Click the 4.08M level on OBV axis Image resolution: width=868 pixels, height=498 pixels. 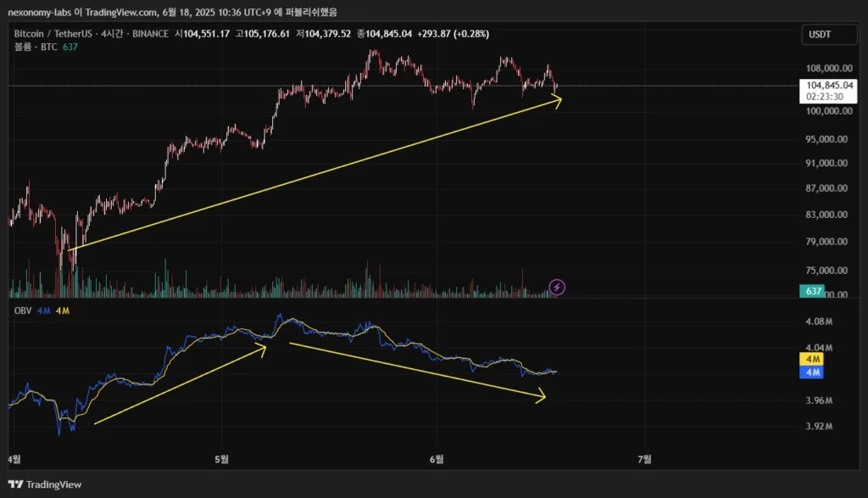819,322
